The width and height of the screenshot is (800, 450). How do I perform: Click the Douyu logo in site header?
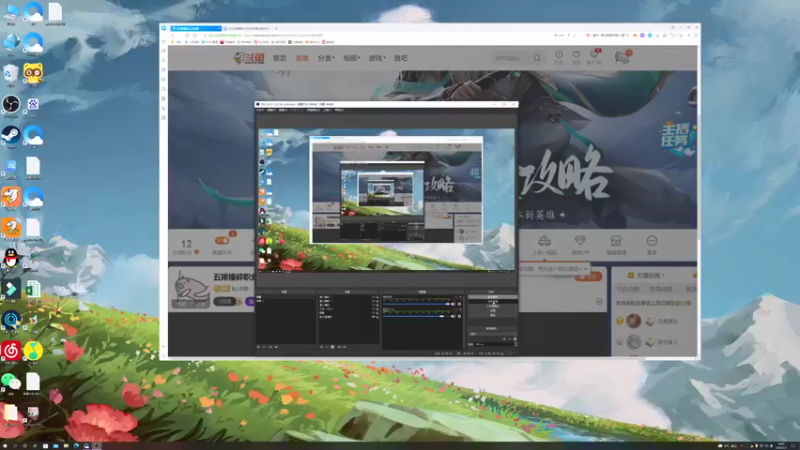coord(249,58)
